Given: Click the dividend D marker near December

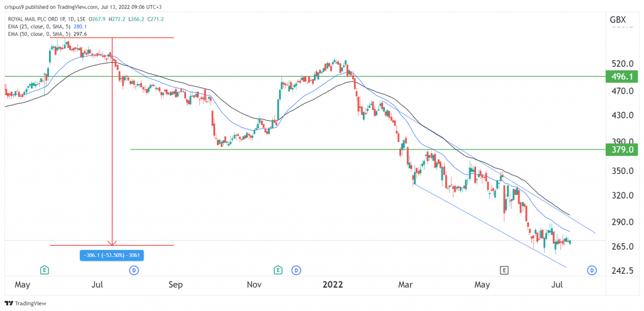Looking at the screenshot, I should tap(296, 270).
